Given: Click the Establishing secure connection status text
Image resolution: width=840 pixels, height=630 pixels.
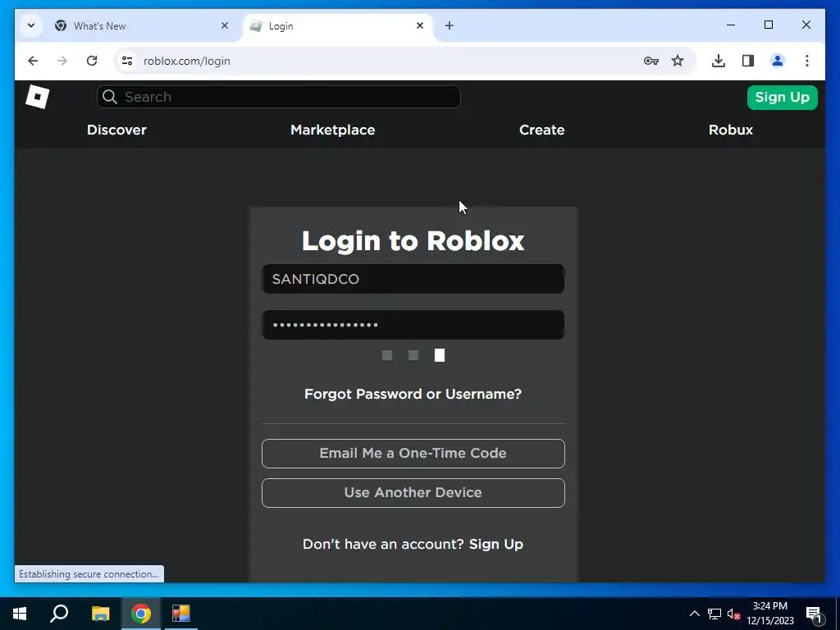Looking at the screenshot, I should point(89,574).
